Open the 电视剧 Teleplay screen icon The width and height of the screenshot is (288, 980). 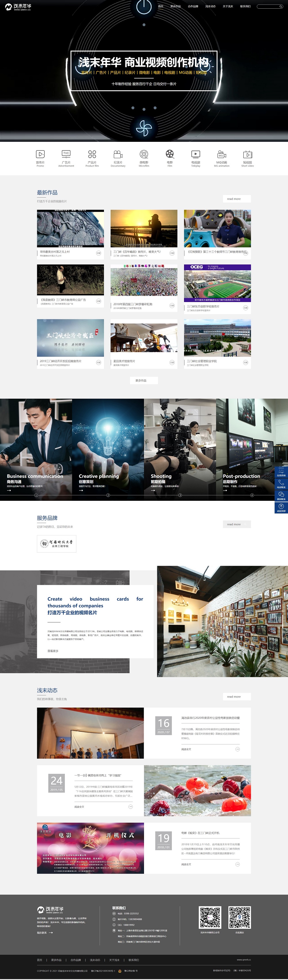tap(196, 154)
